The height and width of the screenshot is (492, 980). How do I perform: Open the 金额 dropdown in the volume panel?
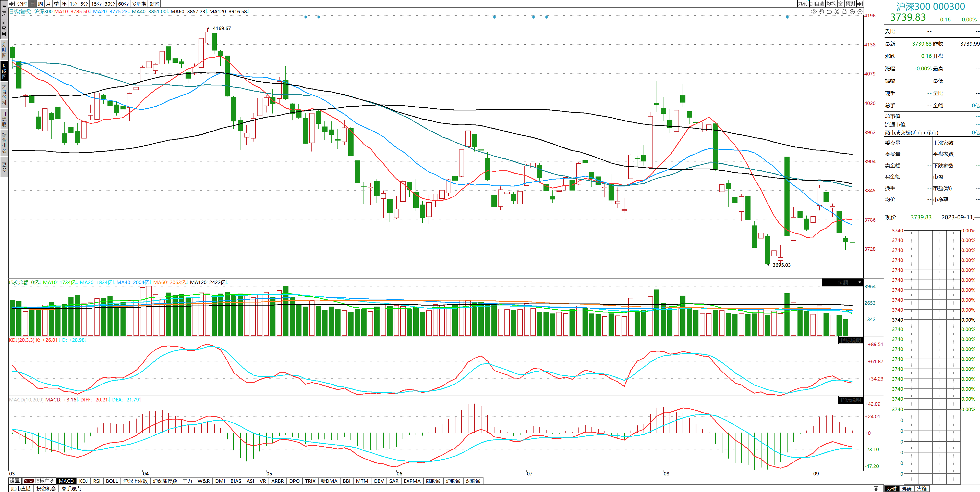click(860, 283)
